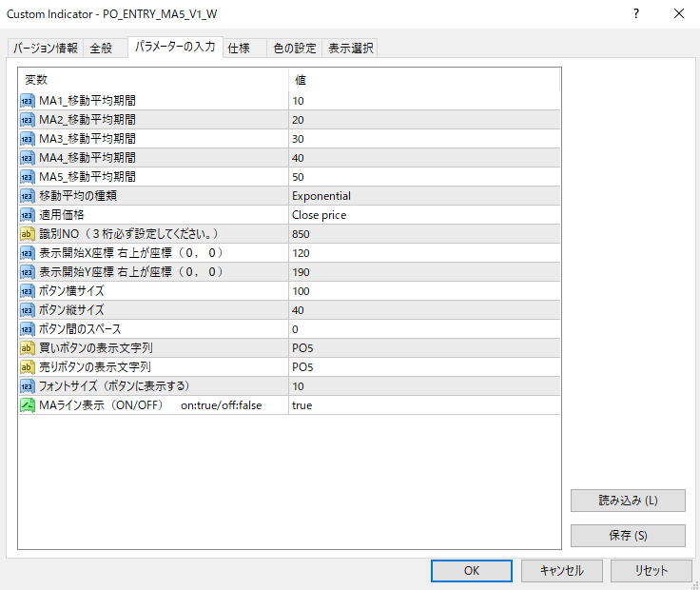Click the string icon beside 識別NO
Viewport: 700px width, 590px height.
pos(28,234)
